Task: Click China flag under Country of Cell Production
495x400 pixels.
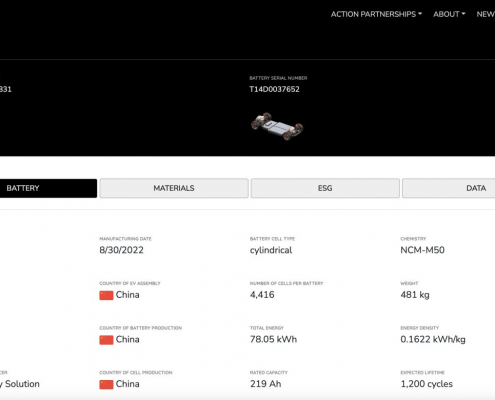Action: click(x=106, y=384)
